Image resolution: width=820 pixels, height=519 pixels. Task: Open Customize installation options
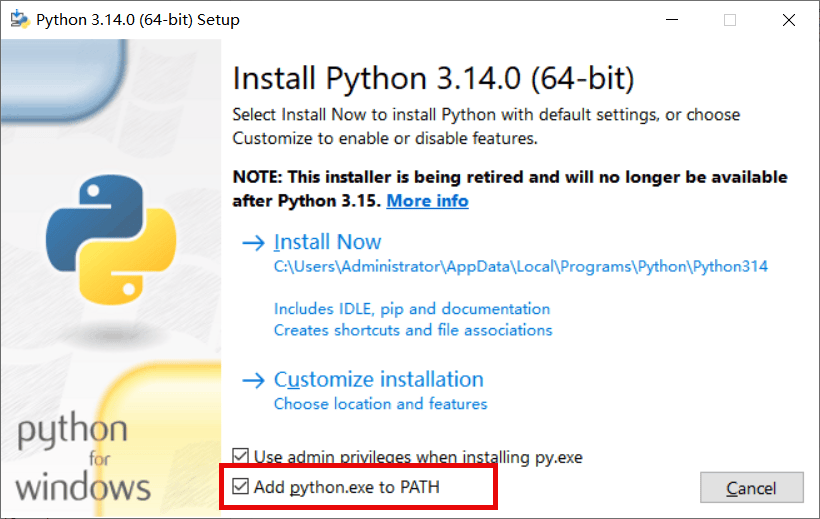[x=379, y=379]
